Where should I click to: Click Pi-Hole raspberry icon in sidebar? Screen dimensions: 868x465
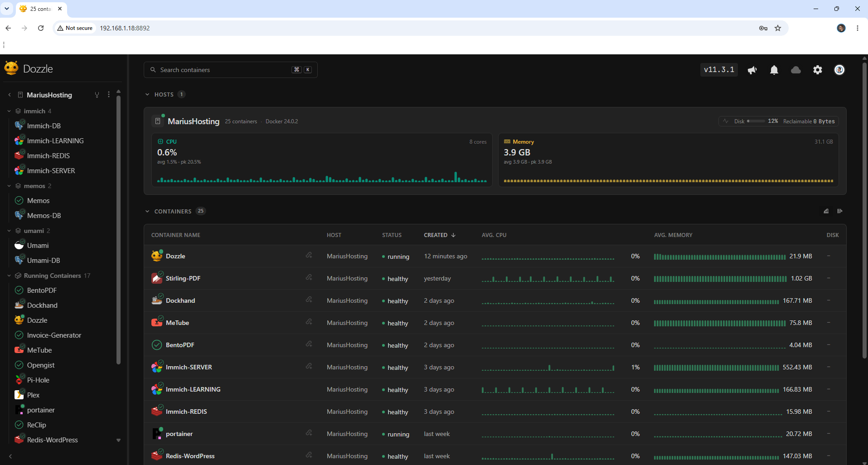click(19, 380)
